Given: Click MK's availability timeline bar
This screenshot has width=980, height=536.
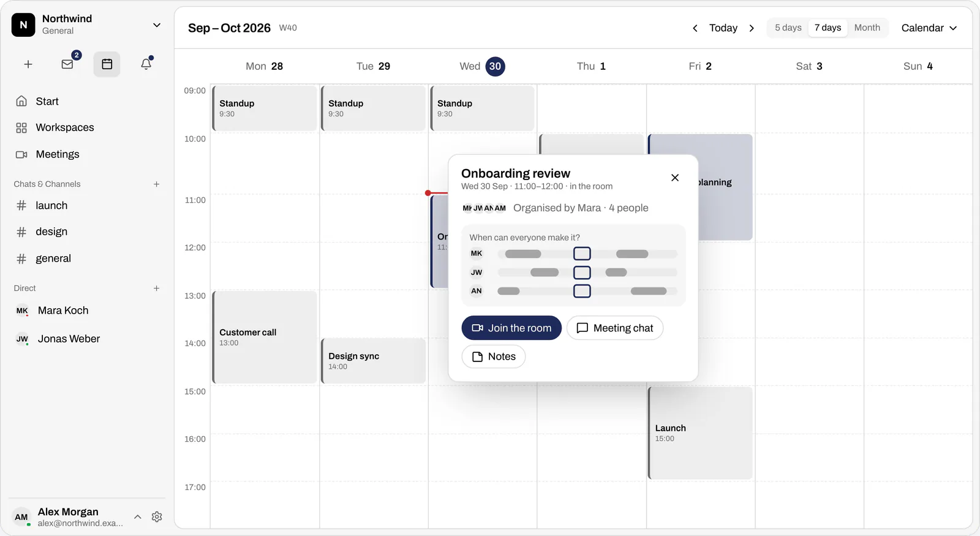Looking at the screenshot, I should (x=587, y=254).
